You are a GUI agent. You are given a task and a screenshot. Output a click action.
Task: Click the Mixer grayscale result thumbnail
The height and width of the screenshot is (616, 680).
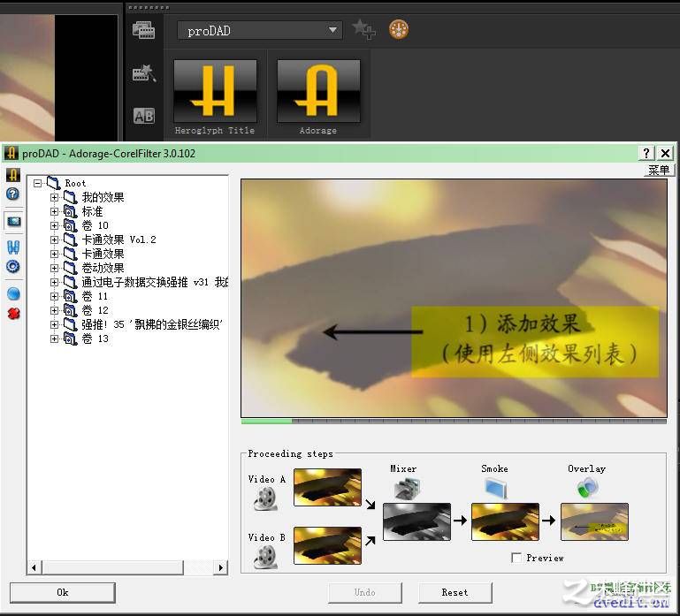[x=416, y=521]
